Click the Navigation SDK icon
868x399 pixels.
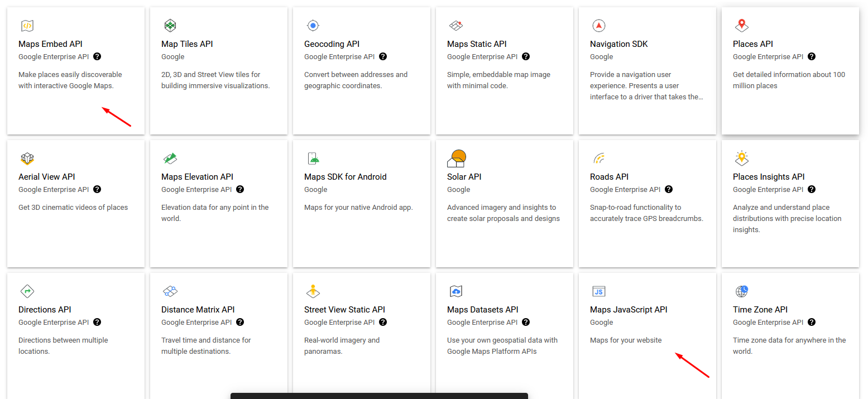599,26
